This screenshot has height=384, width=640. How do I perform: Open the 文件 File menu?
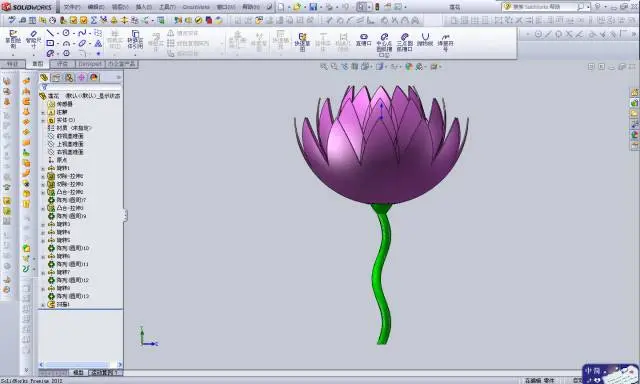(72, 7)
